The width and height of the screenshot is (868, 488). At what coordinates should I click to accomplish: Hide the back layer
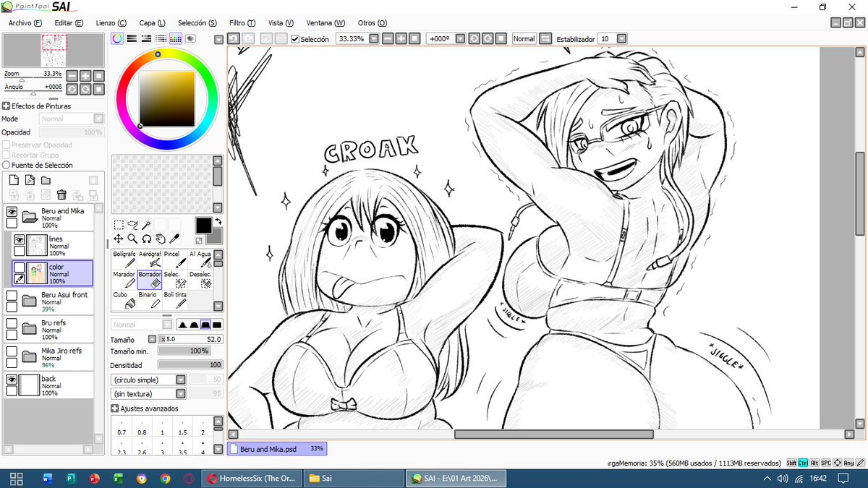pyautogui.click(x=12, y=379)
